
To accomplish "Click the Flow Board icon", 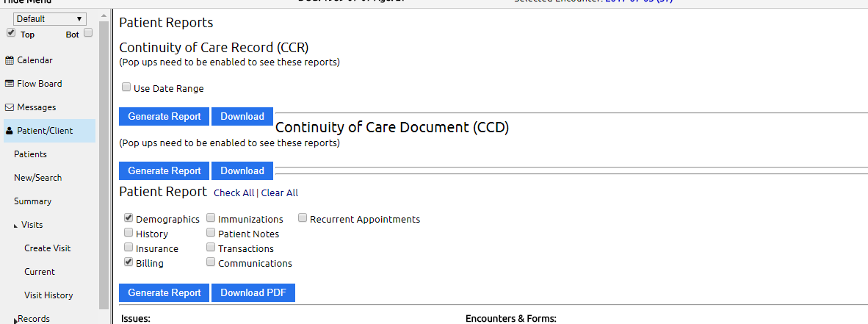I will 10,84.
